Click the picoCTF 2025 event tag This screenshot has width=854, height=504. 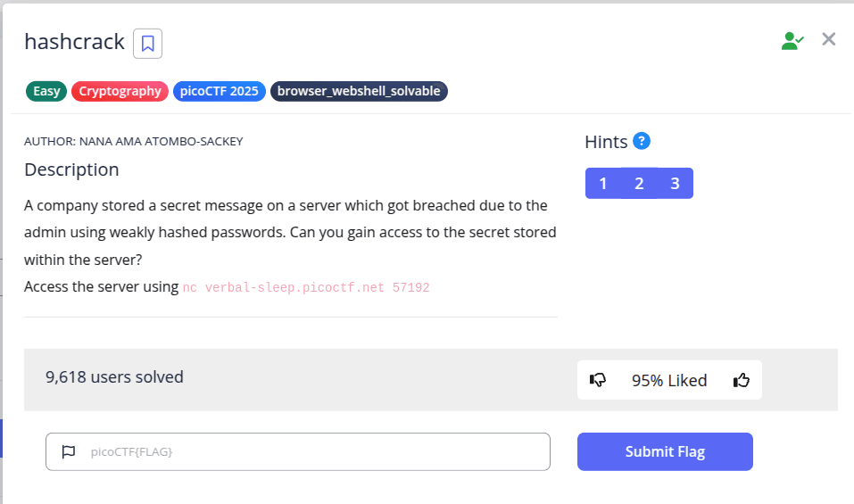coord(219,91)
